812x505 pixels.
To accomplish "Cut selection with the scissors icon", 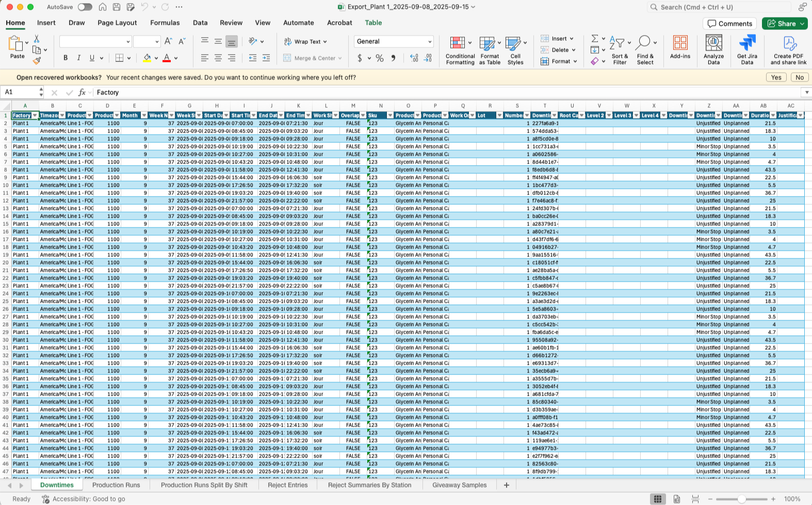I will 37,39.
